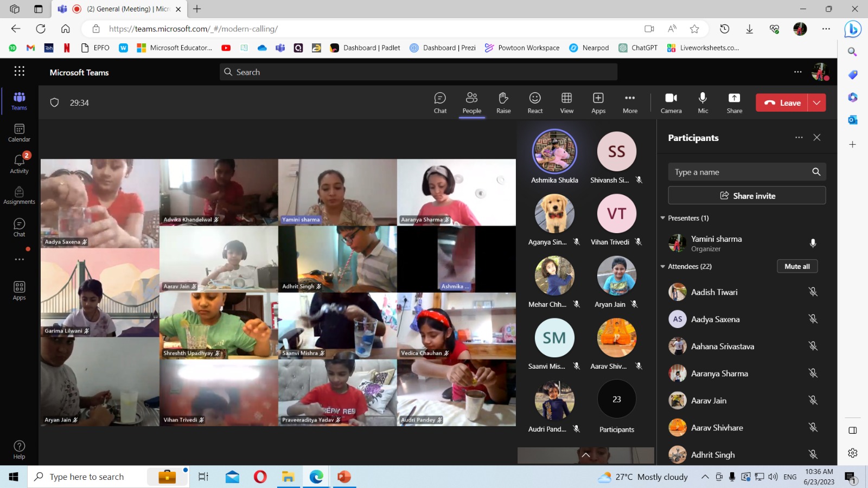868x488 pixels.
Task: Open the More actions menu
Action: point(630,102)
